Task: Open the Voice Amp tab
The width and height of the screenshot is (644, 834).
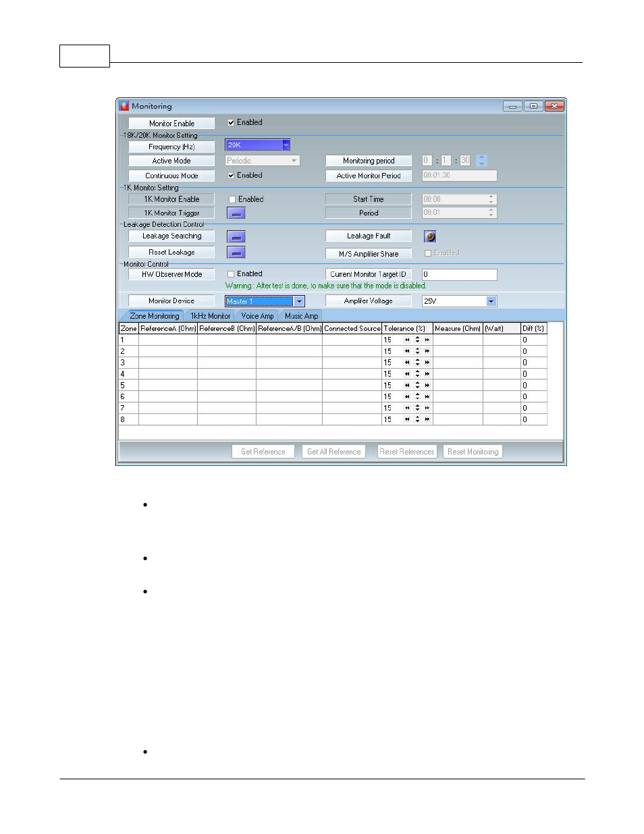Action: [x=257, y=316]
